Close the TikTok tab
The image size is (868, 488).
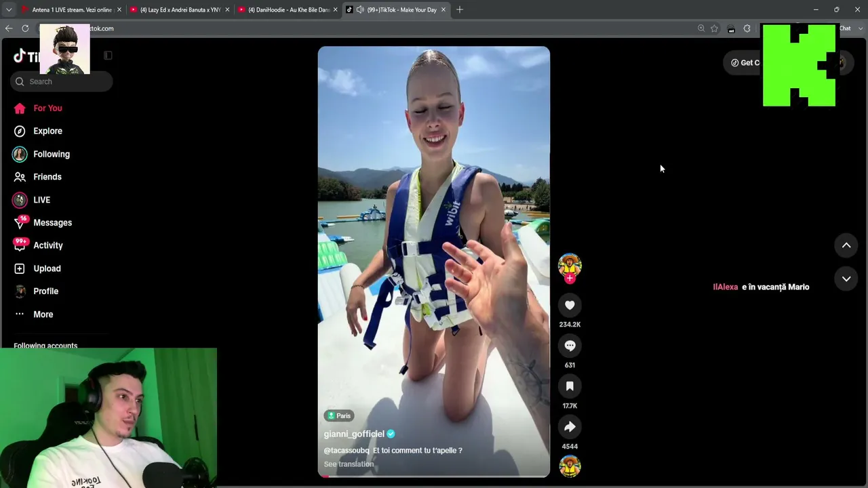coord(443,9)
